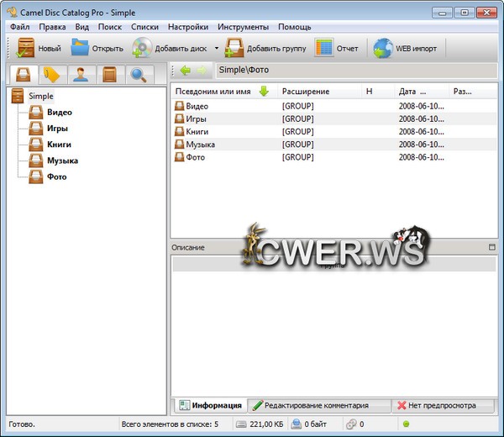Open the Вид menu

pos(82,27)
